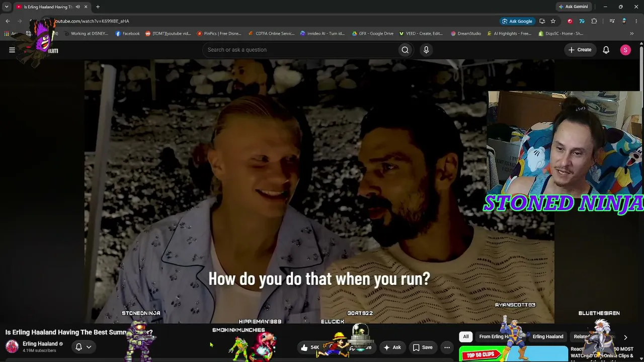Open the DreamStudio bookmark

tap(466, 34)
